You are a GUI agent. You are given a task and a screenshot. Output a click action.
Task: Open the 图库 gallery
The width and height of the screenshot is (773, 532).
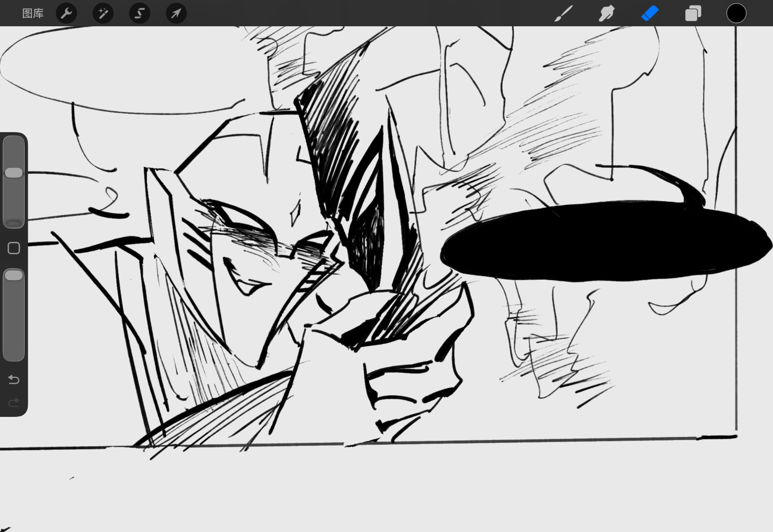[x=33, y=14]
